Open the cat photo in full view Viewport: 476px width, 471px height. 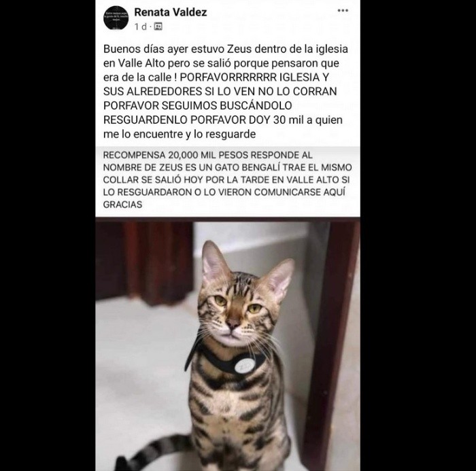pos(228,344)
